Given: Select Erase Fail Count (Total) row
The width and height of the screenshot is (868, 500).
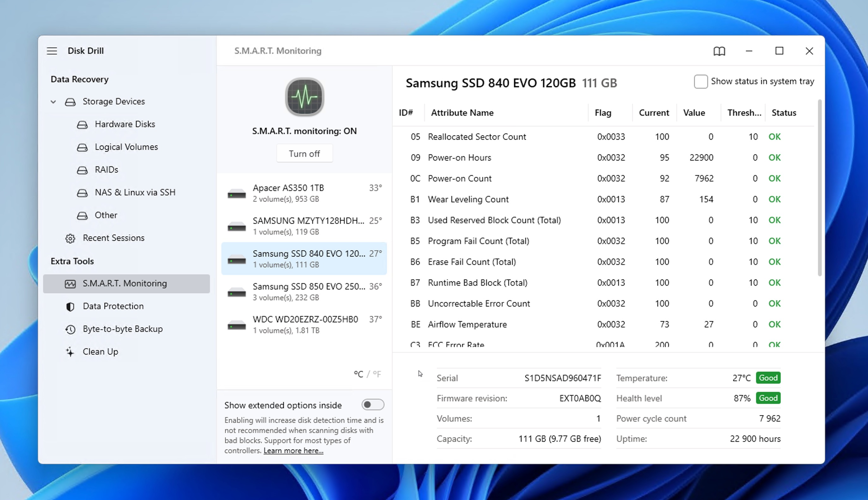Looking at the screenshot, I should pos(603,262).
